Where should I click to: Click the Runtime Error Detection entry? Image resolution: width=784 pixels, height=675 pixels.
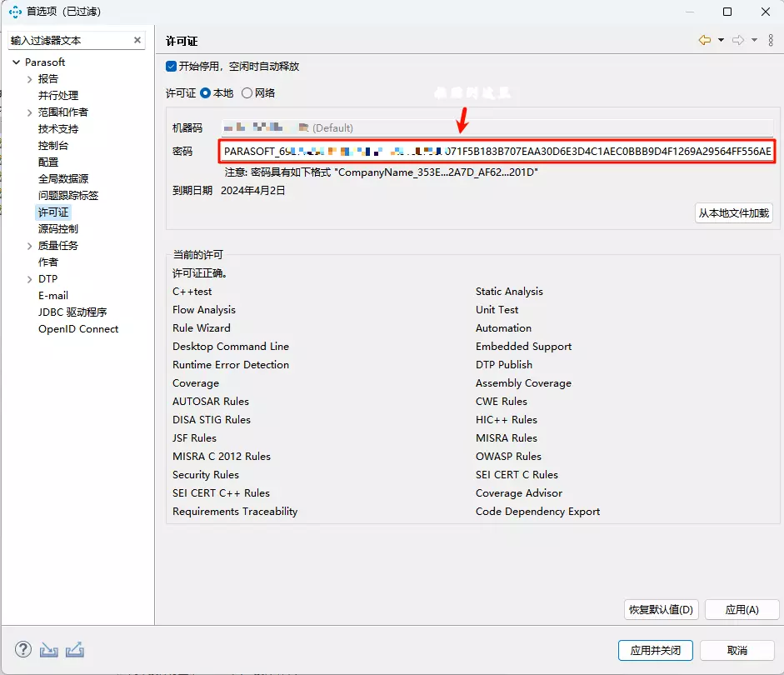(x=231, y=365)
